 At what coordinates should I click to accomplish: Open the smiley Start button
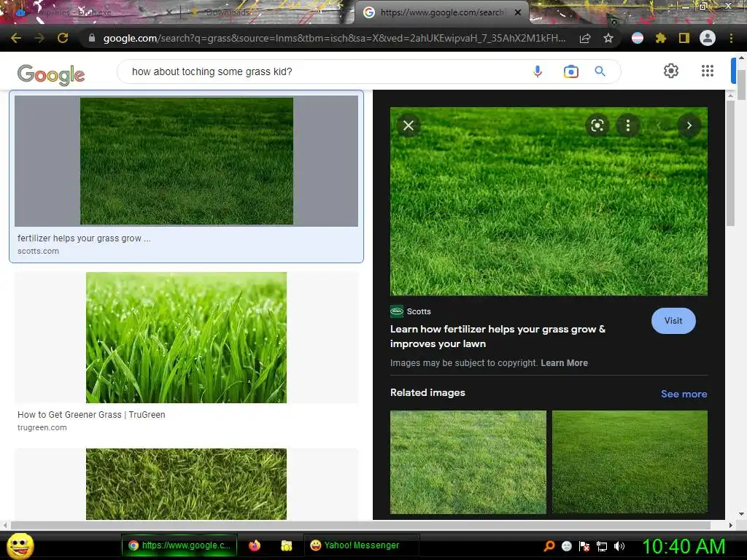[20, 545]
